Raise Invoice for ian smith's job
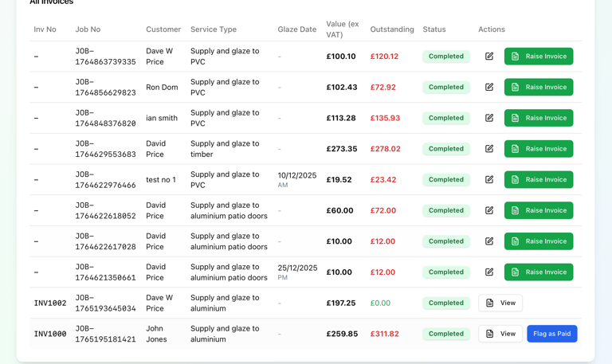The image size is (612, 364). coord(539,118)
